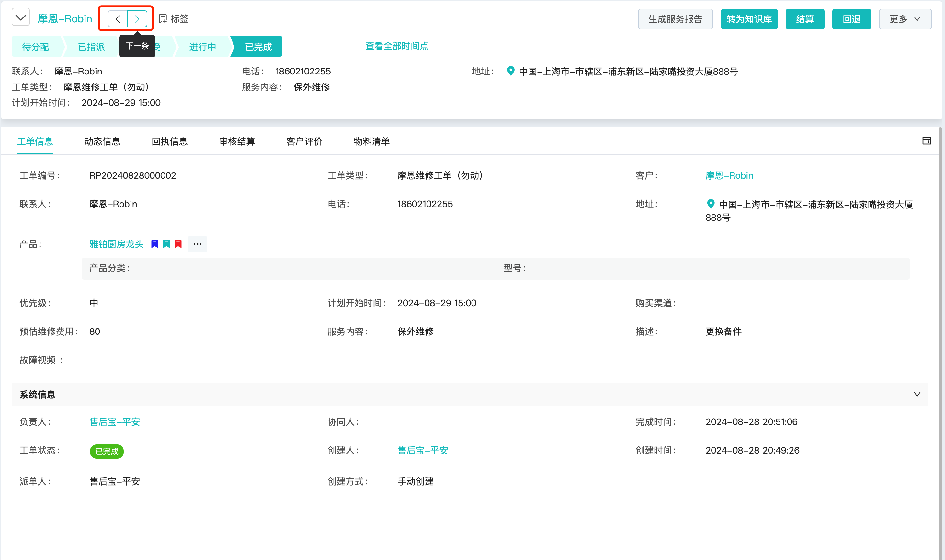The width and height of the screenshot is (945, 560).
Task: Click the vertical scrollbar on right
Action: [940, 343]
